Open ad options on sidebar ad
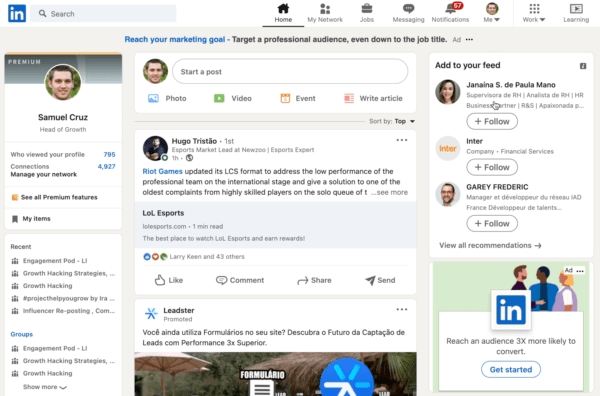The image size is (600, 396). point(580,271)
